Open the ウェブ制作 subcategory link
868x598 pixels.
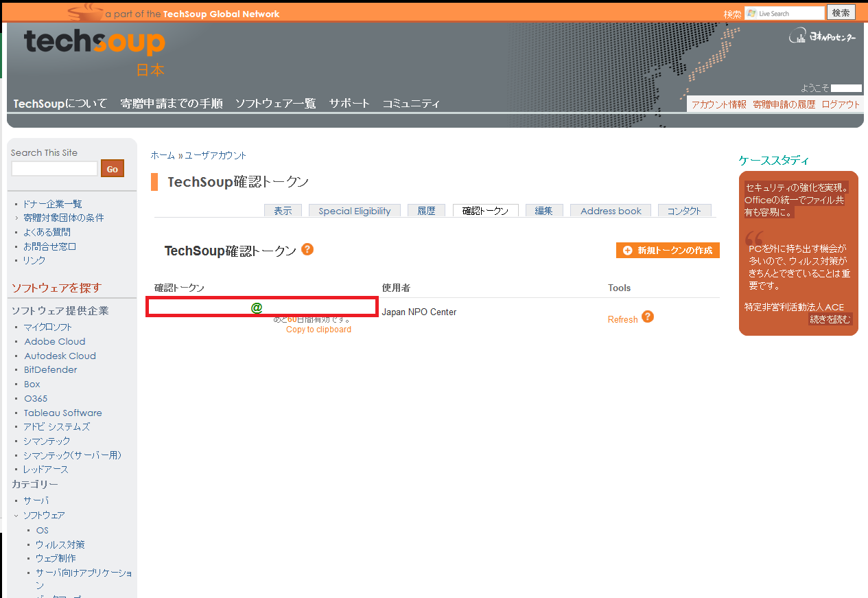[56, 558]
